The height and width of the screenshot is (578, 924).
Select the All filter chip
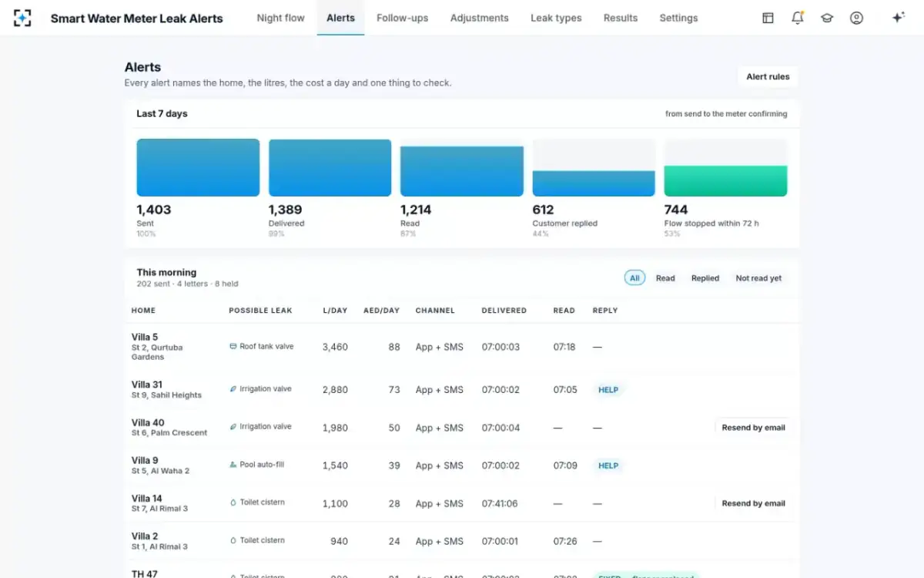tap(634, 278)
